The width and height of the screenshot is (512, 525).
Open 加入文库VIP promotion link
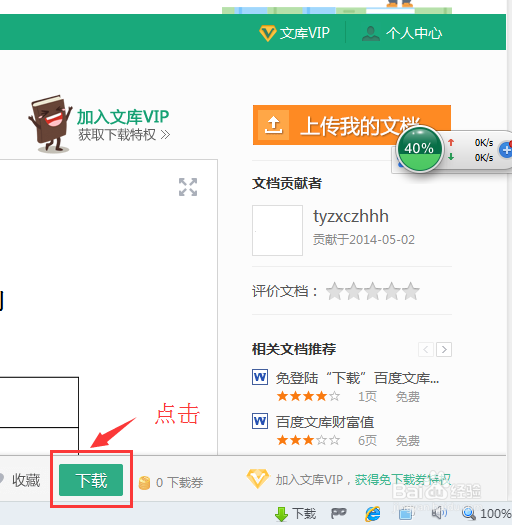123,117
